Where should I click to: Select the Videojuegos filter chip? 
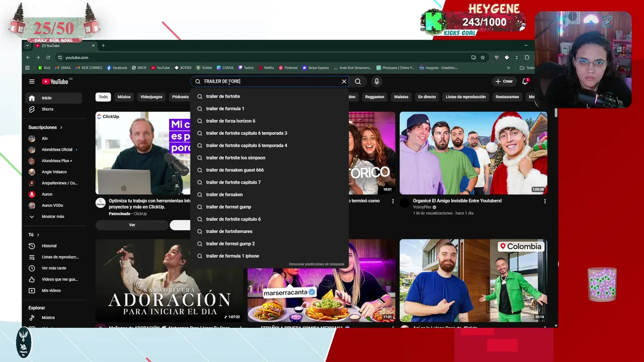(x=151, y=97)
